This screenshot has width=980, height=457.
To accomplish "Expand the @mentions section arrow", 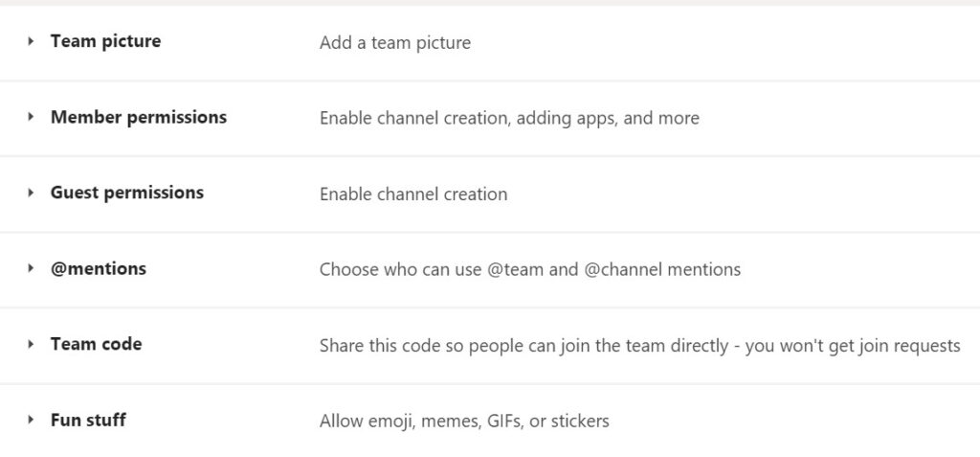I will coord(31,268).
